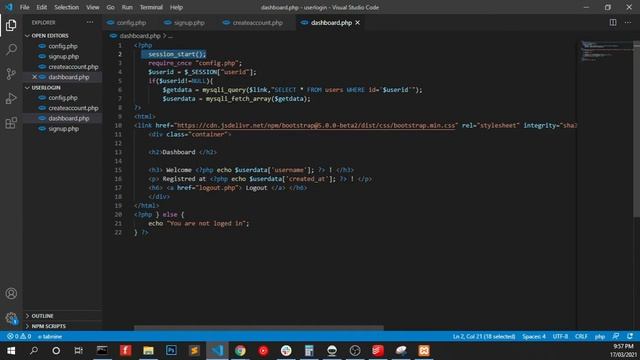The height and width of the screenshot is (360, 640).
Task: Click the Ln 2, Col 21 cursor position
Action: click(484, 336)
